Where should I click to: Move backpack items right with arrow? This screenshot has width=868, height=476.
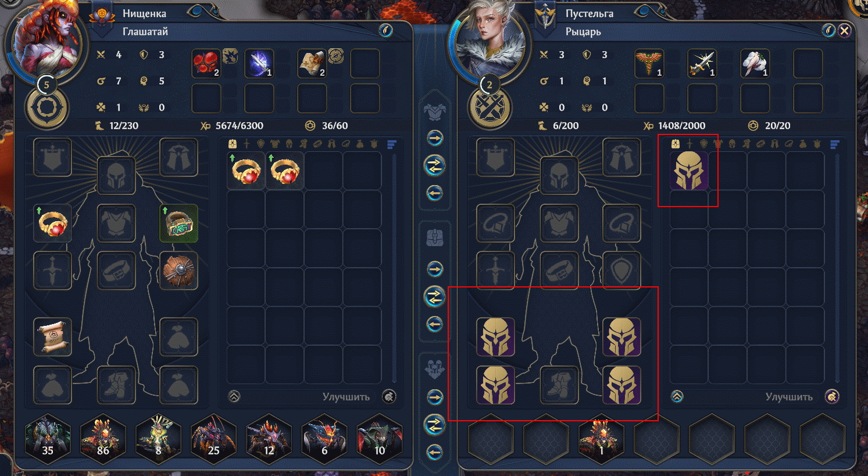click(435, 269)
